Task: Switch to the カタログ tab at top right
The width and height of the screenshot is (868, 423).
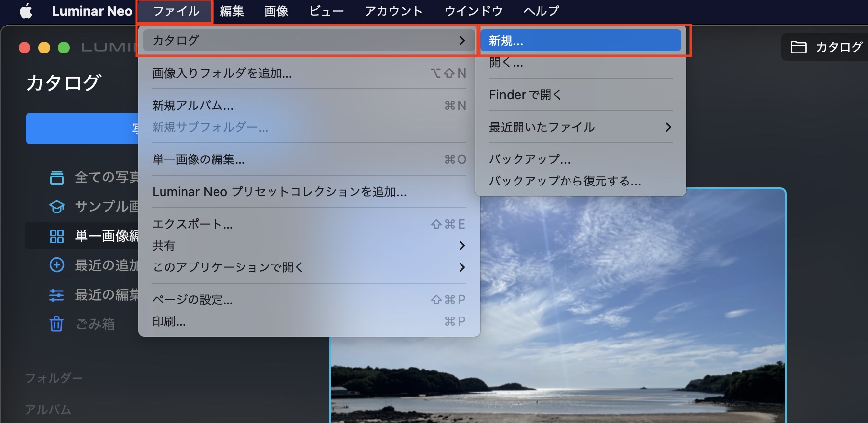Action: click(x=826, y=47)
